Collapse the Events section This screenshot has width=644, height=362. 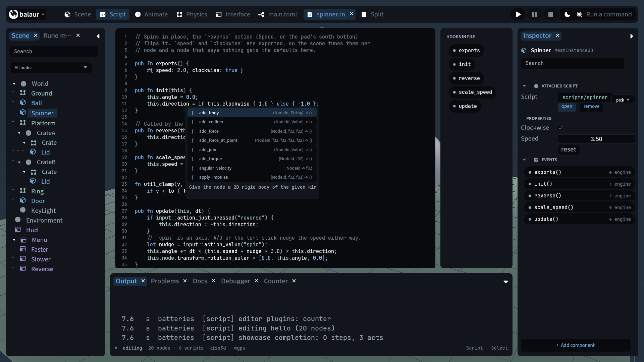pyautogui.click(x=524, y=160)
